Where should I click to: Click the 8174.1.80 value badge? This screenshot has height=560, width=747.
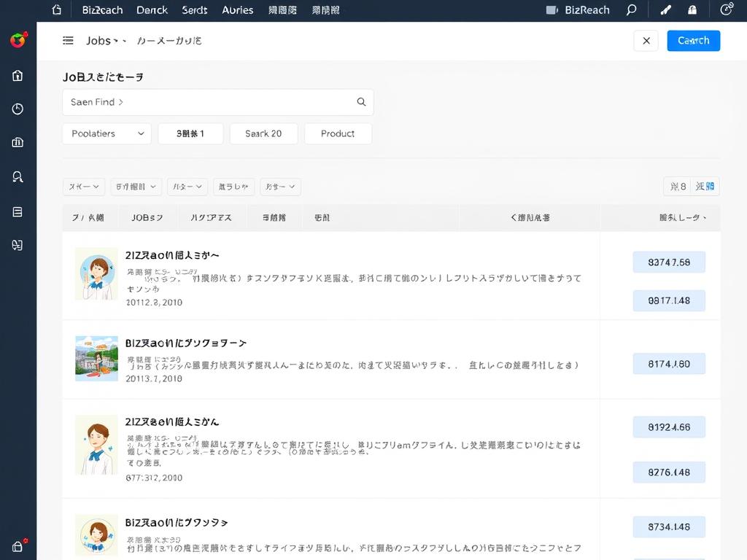click(669, 364)
